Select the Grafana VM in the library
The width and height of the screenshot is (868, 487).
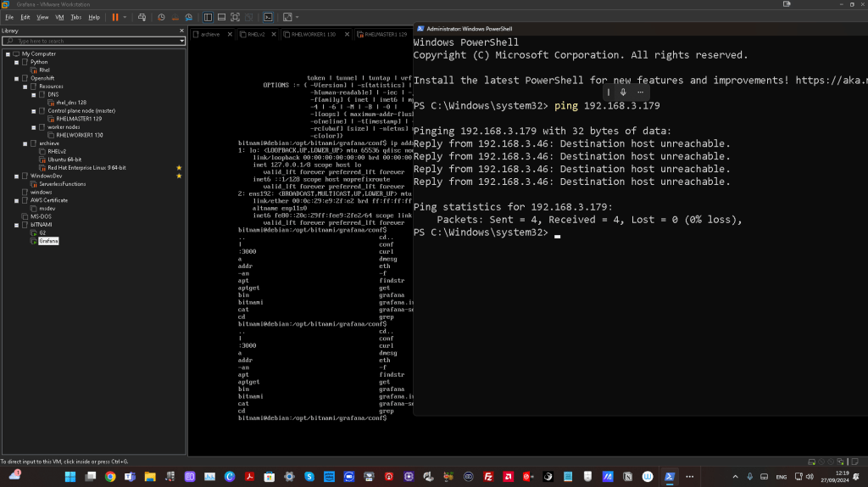click(48, 241)
